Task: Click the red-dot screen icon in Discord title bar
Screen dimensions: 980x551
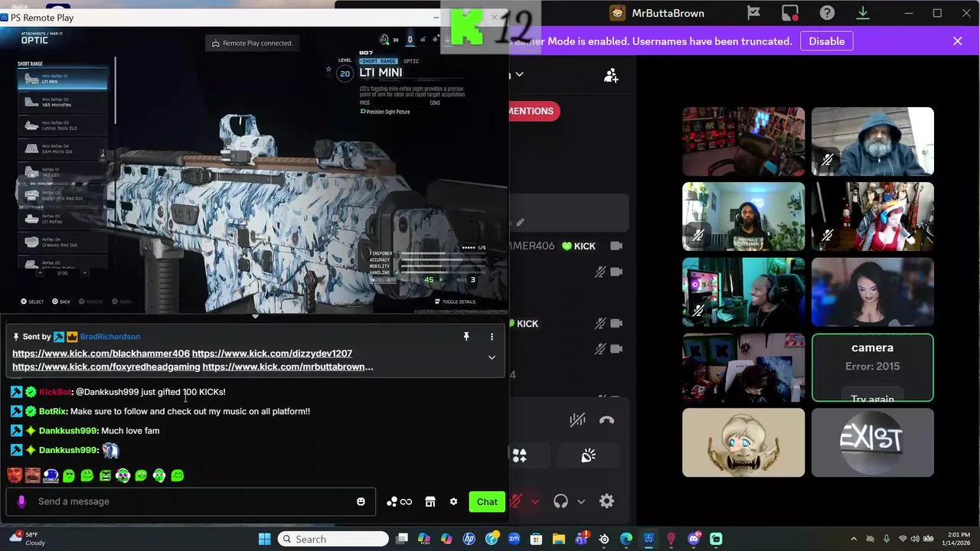Action: pyautogui.click(x=790, y=13)
